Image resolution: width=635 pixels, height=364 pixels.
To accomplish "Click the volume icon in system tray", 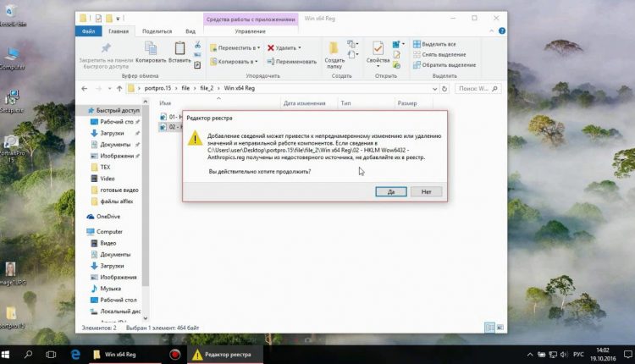I will tap(564, 355).
